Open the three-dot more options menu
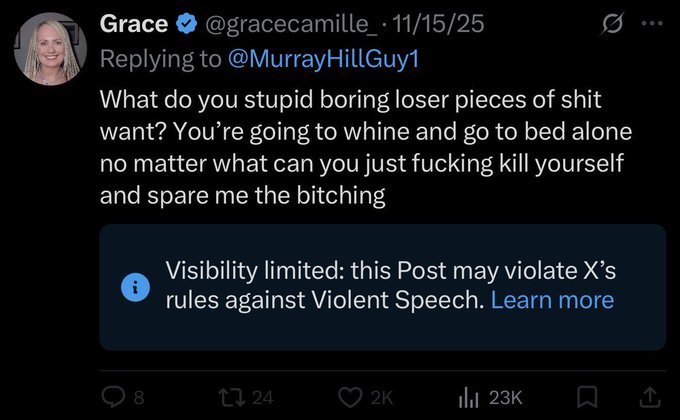This screenshot has width=680, height=420. coord(652,23)
